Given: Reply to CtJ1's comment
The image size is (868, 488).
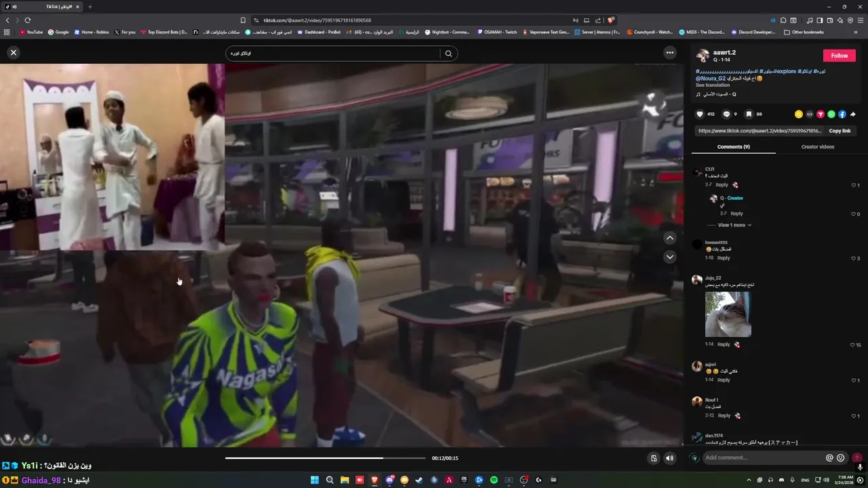Looking at the screenshot, I should pos(722,185).
